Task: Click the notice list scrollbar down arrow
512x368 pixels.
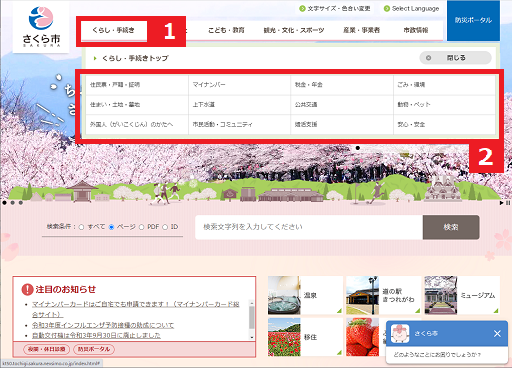Action: (252, 337)
